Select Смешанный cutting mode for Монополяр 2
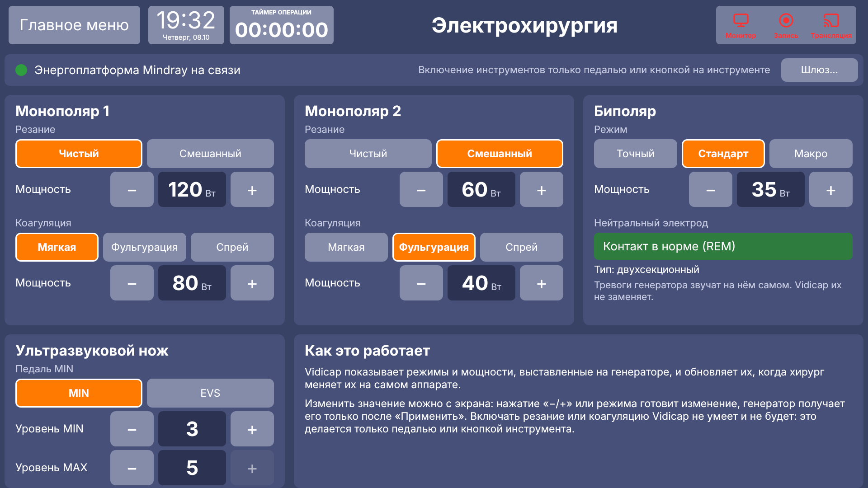This screenshot has height=488, width=868. click(x=500, y=154)
